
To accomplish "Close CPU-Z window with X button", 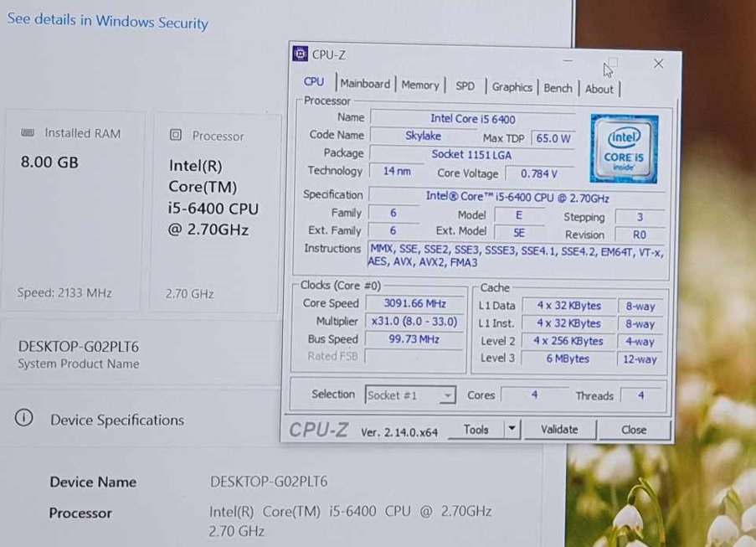I will [658, 63].
